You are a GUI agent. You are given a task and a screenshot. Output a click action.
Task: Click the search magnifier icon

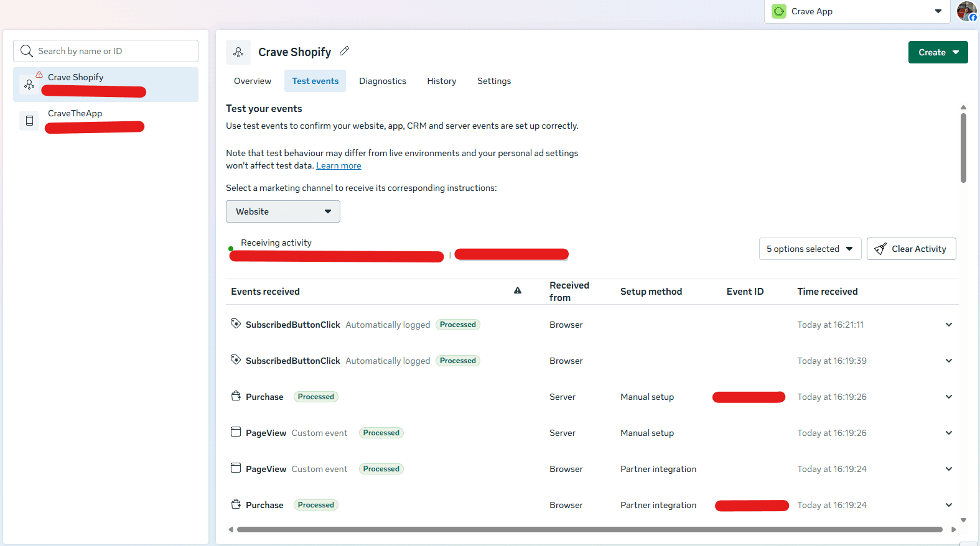[x=26, y=51]
